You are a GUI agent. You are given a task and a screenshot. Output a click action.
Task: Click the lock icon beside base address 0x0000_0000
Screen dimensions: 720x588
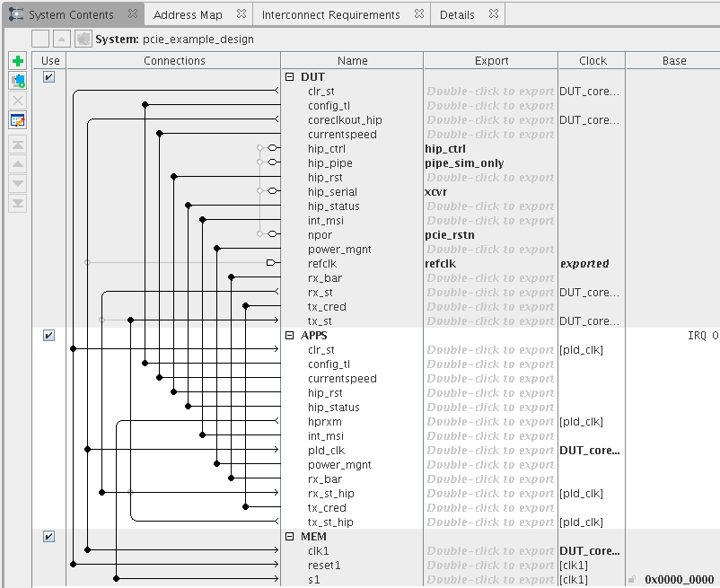[x=632, y=579]
